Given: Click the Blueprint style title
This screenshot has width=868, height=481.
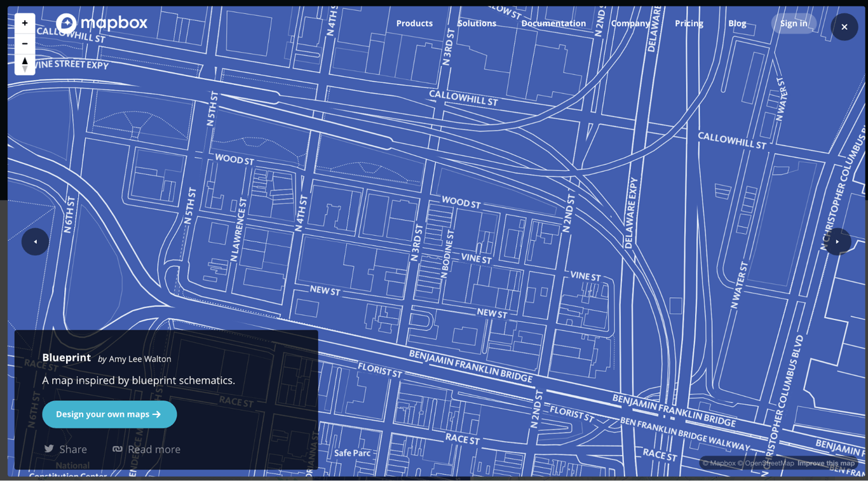Looking at the screenshot, I should [67, 358].
